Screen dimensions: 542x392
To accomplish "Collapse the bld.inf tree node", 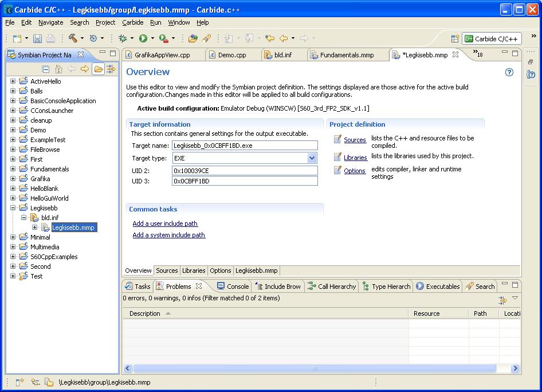I will [23, 217].
